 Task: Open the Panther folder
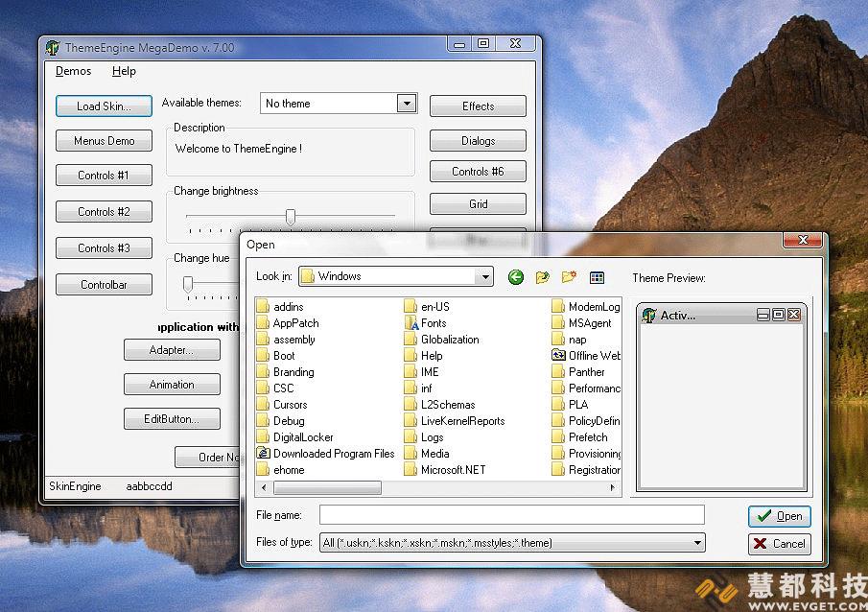[579, 372]
